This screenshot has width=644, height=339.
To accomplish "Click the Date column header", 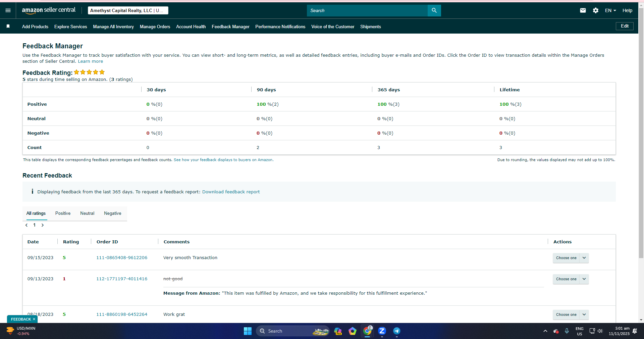I will coord(33,242).
